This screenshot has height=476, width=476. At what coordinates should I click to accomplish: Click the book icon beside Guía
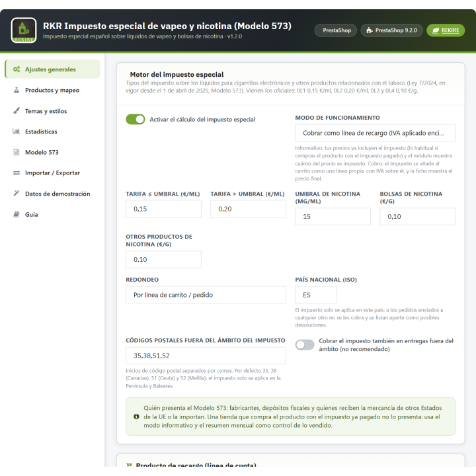(17, 214)
